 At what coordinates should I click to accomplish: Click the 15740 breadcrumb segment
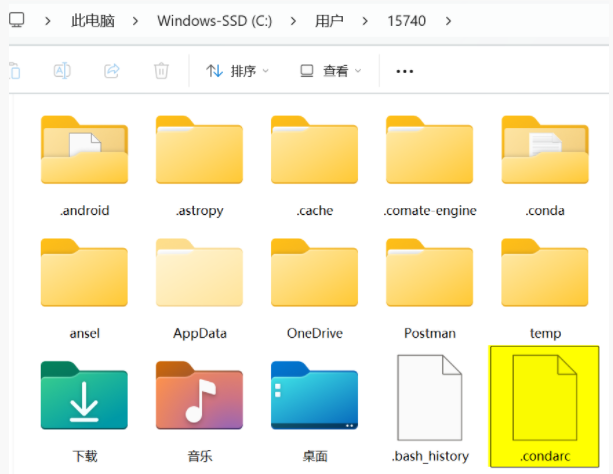406,21
